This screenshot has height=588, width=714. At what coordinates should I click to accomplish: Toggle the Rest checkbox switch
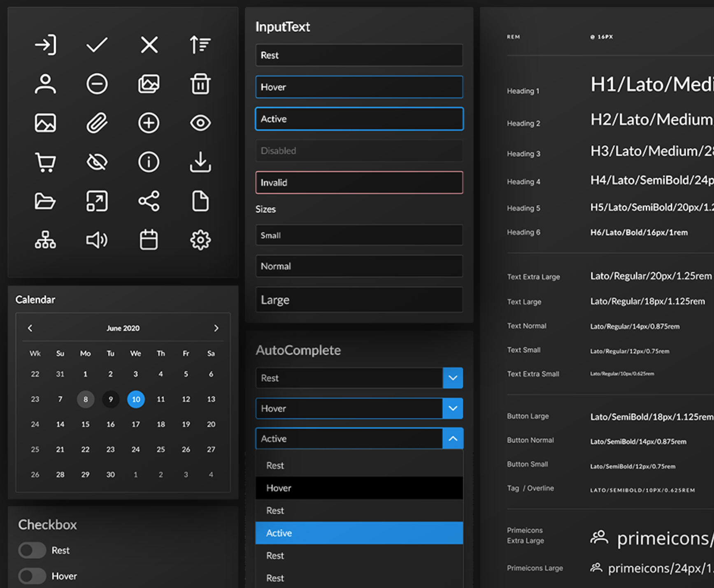[32, 550]
